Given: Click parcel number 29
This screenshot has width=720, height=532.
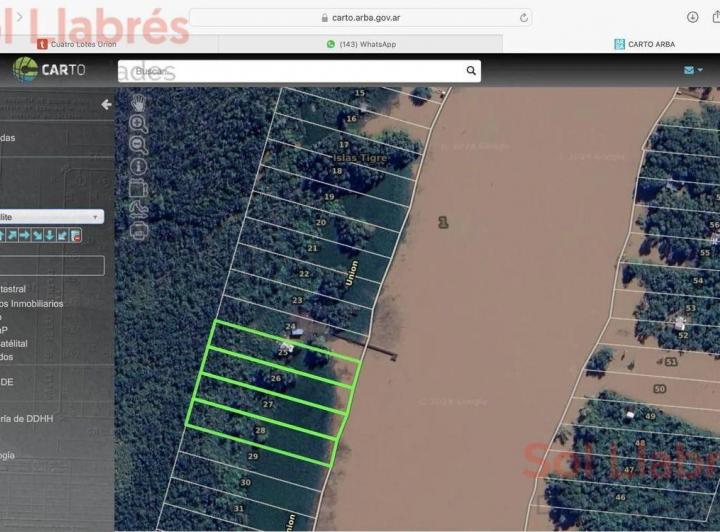Looking at the screenshot, I should (253, 456).
